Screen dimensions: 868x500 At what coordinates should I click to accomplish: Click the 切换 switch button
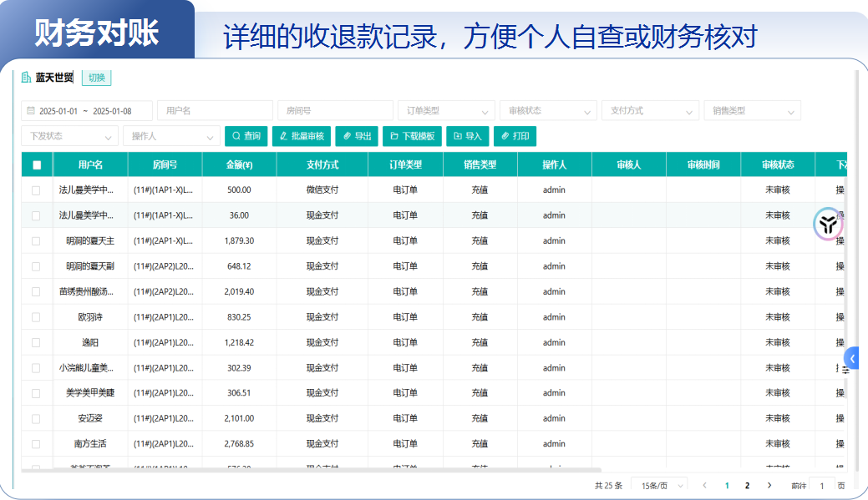pos(95,78)
